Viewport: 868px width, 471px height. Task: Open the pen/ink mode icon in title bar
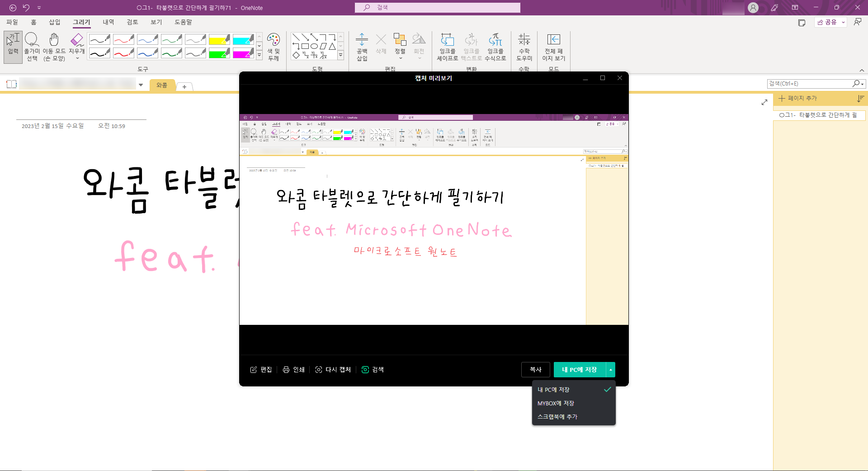click(x=774, y=8)
